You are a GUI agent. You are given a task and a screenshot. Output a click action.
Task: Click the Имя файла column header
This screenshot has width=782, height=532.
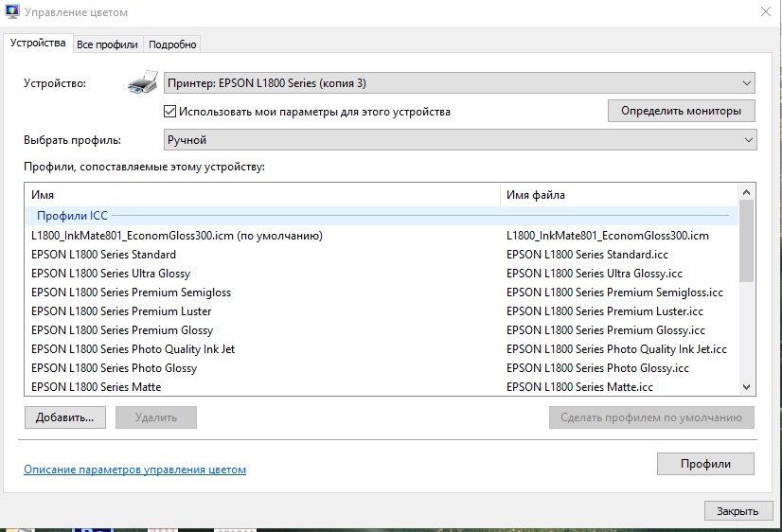(618, 195)
